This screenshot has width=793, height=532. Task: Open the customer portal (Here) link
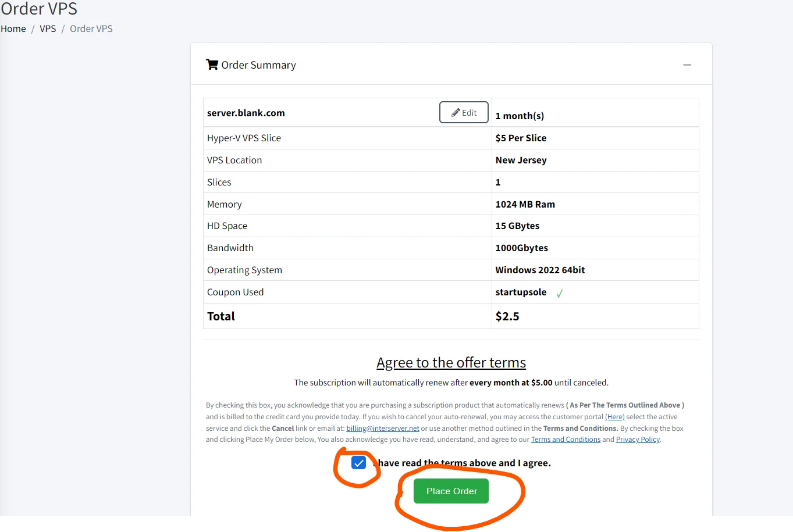point(614,417)
